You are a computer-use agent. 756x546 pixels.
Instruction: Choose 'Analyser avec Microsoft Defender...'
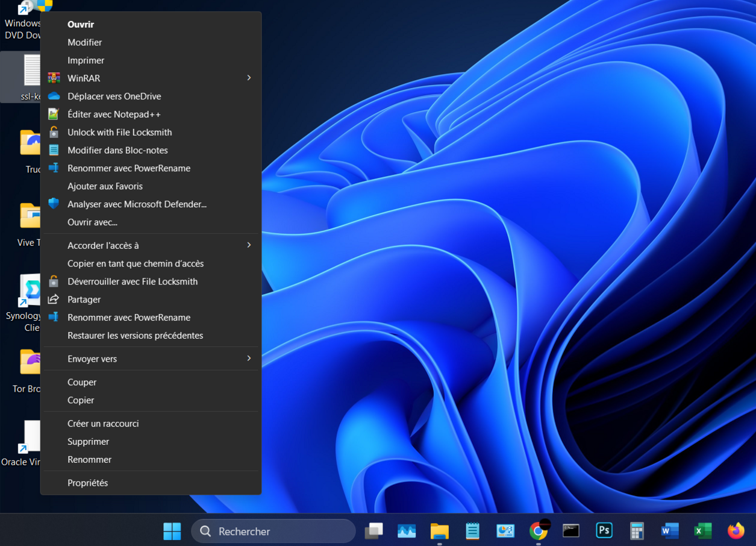pos(137,204)
